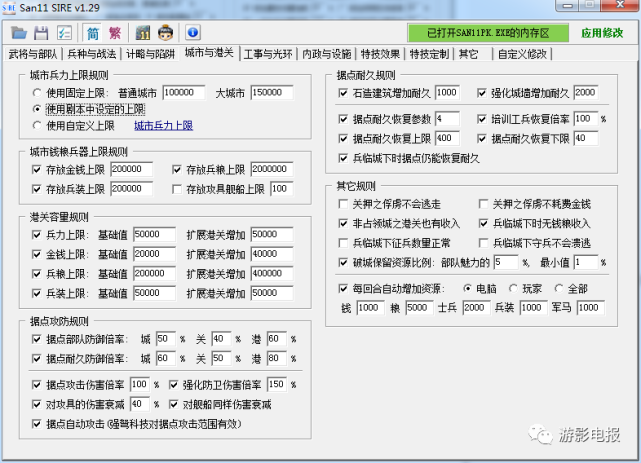
Task: Open the 自定义修改 tab
Action: click(x=522, y=54)
